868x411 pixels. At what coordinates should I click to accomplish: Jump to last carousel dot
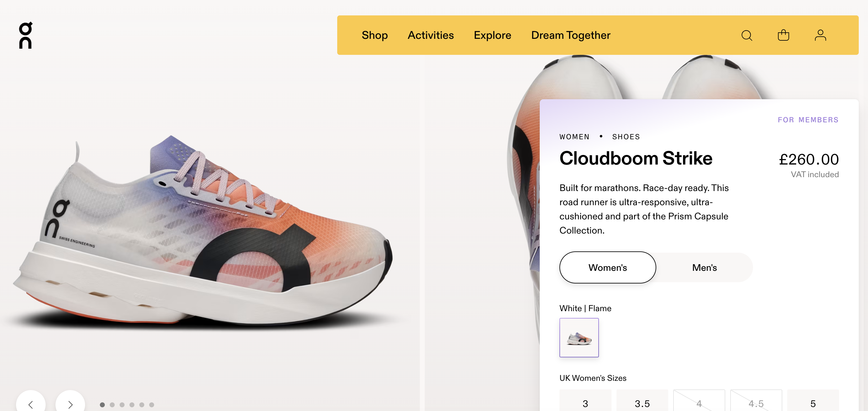coord(152,405)
